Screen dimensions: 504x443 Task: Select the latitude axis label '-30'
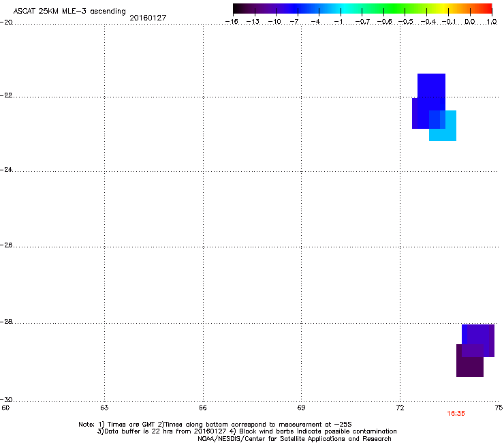tap(6, 400)
